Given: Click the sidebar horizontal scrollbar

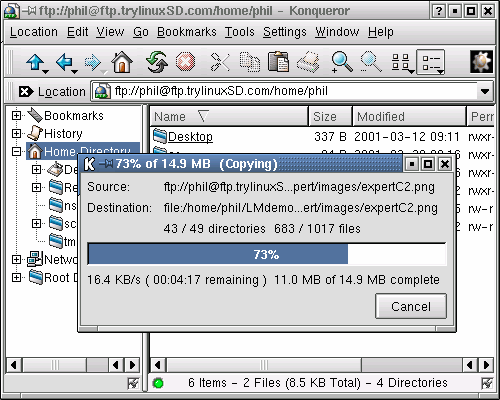Looking at the screenshot, I should click(x=73, y=365).
